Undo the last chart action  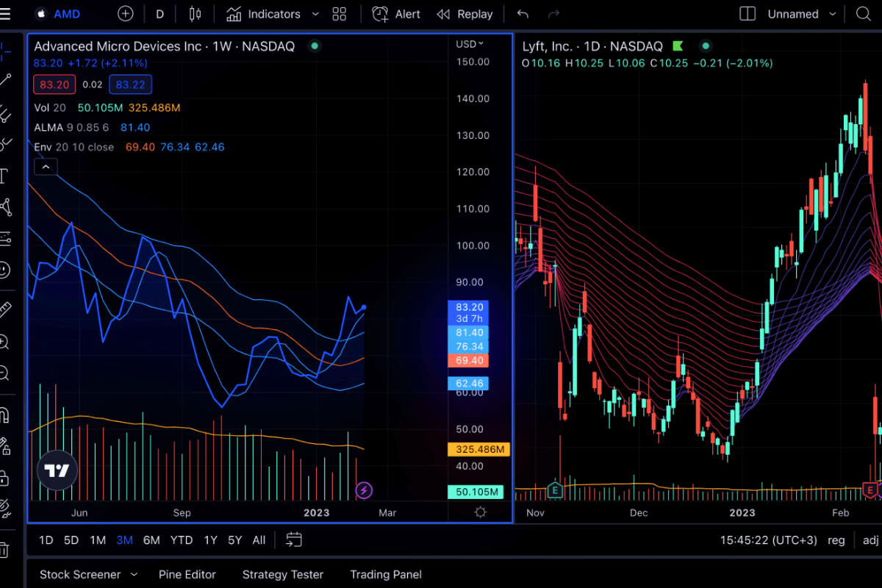523,14
